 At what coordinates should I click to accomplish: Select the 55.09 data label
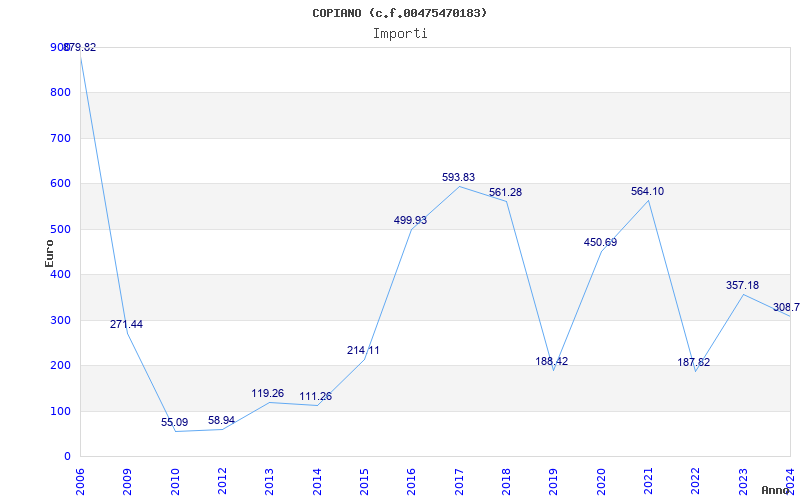(x=174, y=422)
